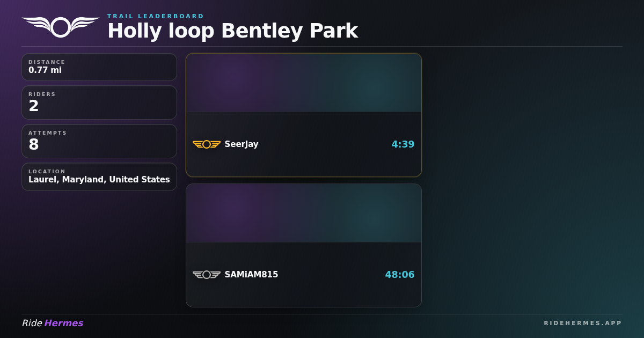This screenshot has height=338, width=644.
Task: Select the 48:06 time for SAMiAM815
Action: (x=400, y=275)
